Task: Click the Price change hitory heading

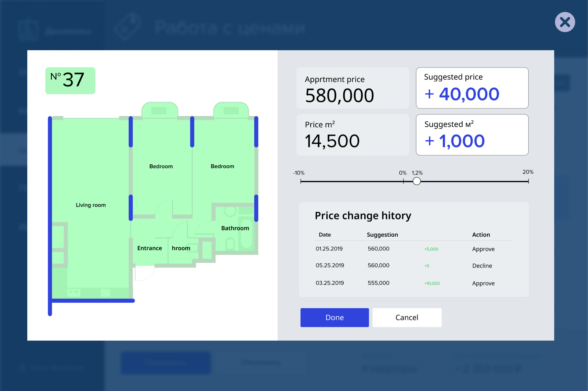Action: coord(363,216)
